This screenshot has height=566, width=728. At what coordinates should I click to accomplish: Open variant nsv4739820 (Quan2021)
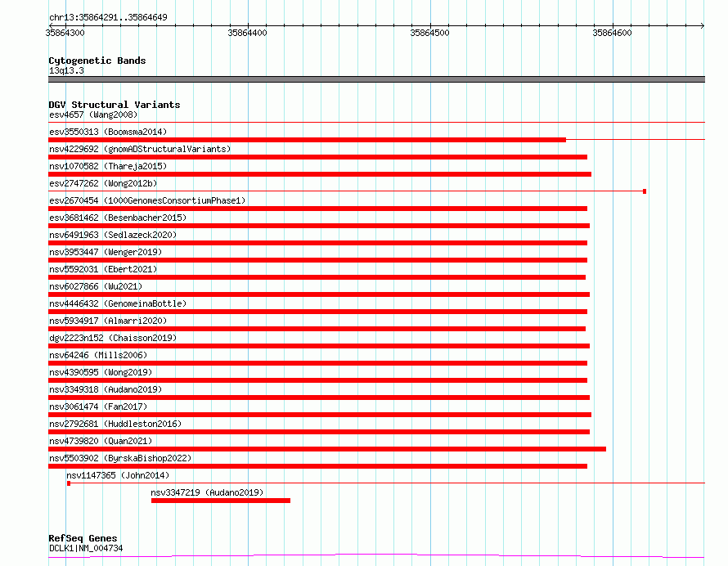101,441
